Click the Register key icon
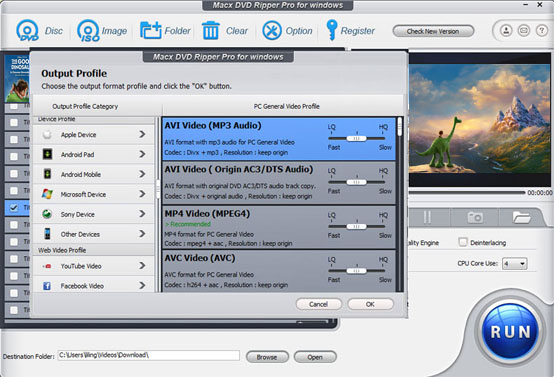 [331, 30]
